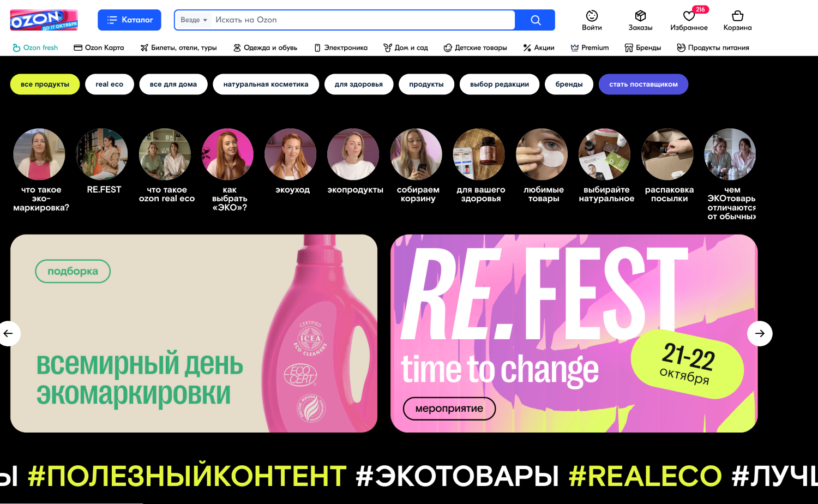Select the для здоровья tab
818x504 pixels.
(x=359, y=84)
